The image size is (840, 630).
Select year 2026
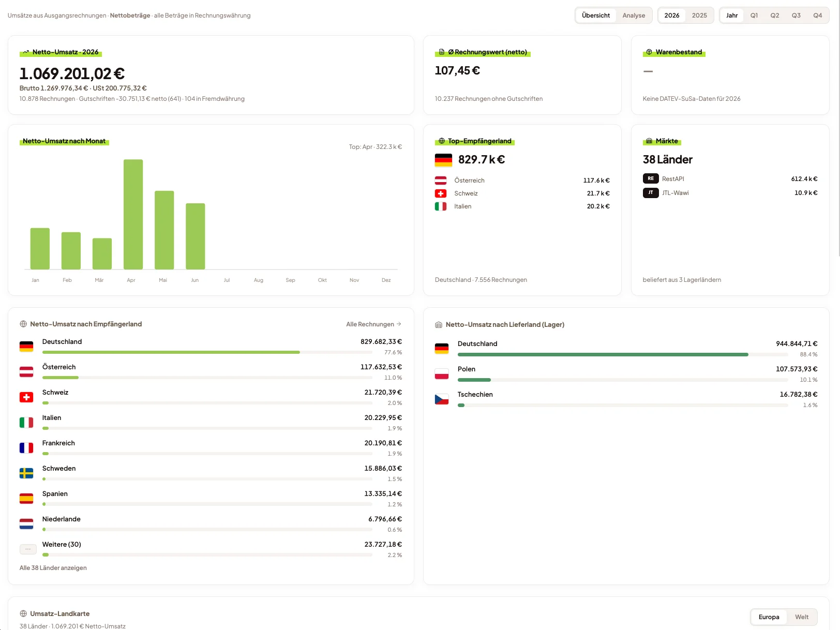click(x=672, y=16)
